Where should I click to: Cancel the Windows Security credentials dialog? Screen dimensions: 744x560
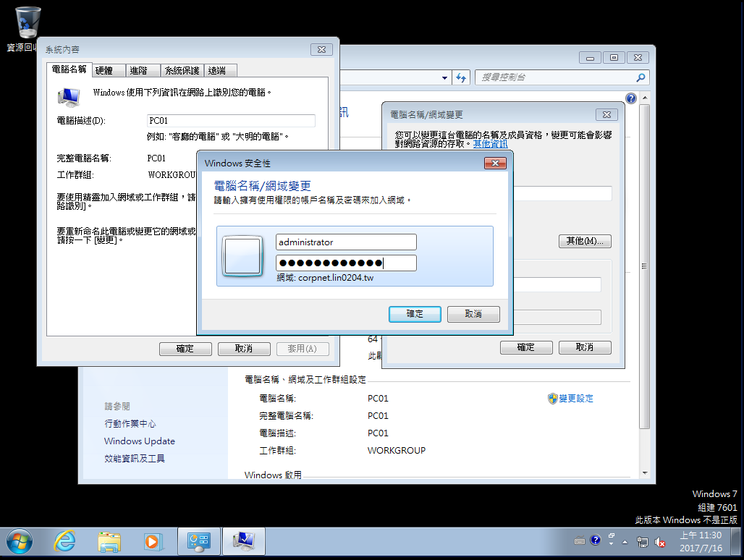click(x=473, y=314)
